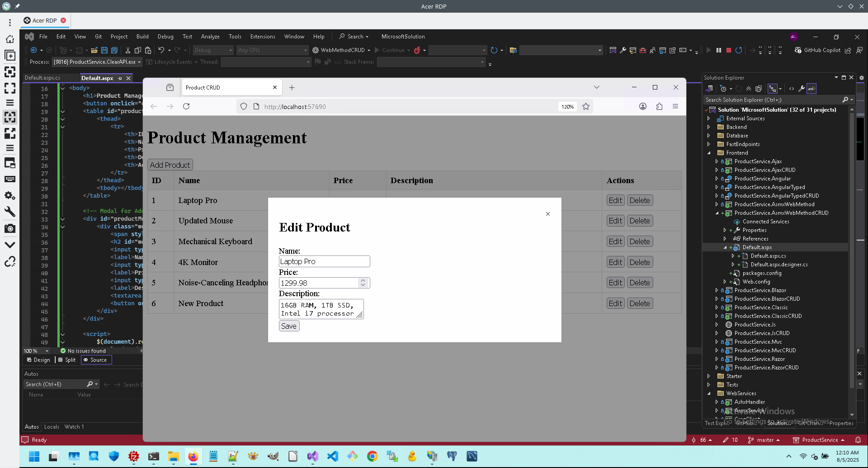Bookmark this page with the star icon

(x=586, y=106)
